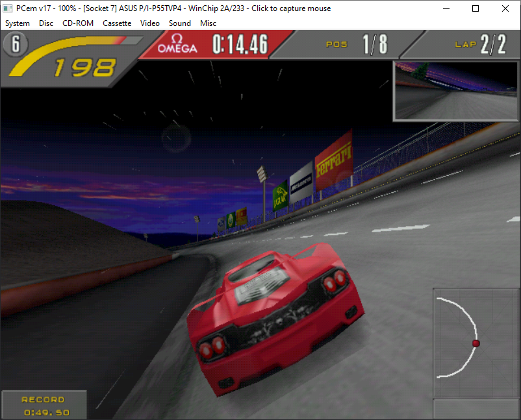Close the PCem window

[505, 8]
